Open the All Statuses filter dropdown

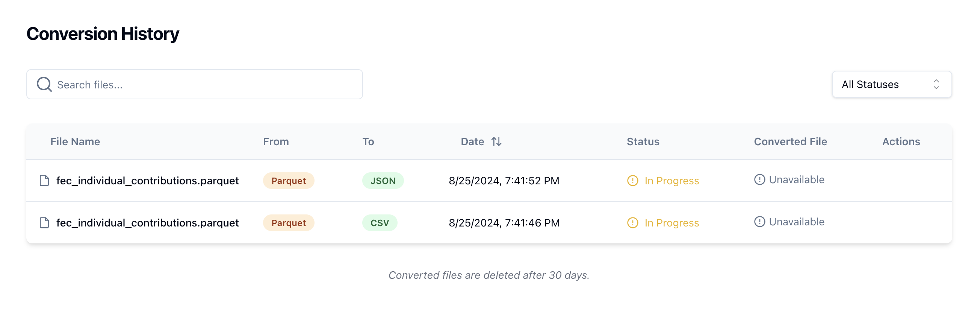pos(891,84)
